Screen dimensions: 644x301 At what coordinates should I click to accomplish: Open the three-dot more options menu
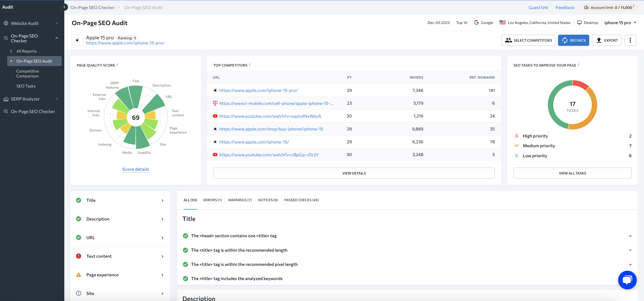click(x=630, y=40)
